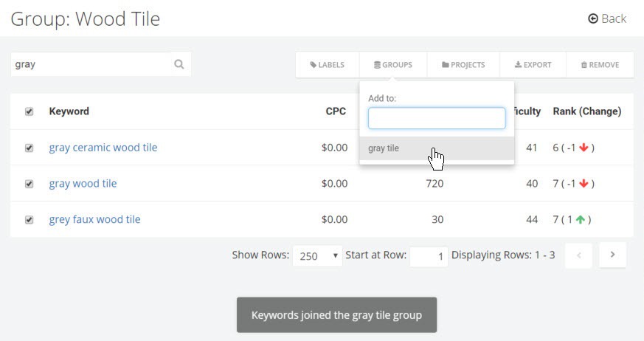Click the Displaying Rows: 1 - 3 text
Screen dimensions: 644x341
[x=503, y=255]
